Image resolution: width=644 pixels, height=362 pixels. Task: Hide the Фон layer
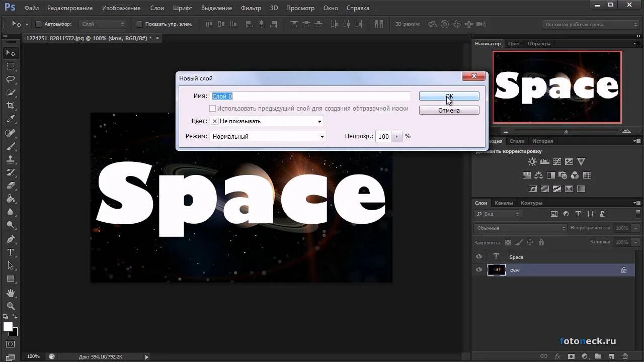[479, 270]
